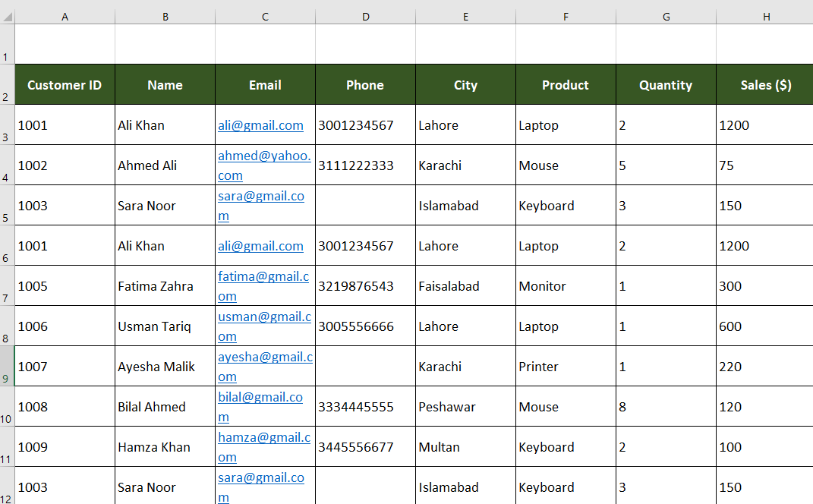Click the Email header cell

265,84
